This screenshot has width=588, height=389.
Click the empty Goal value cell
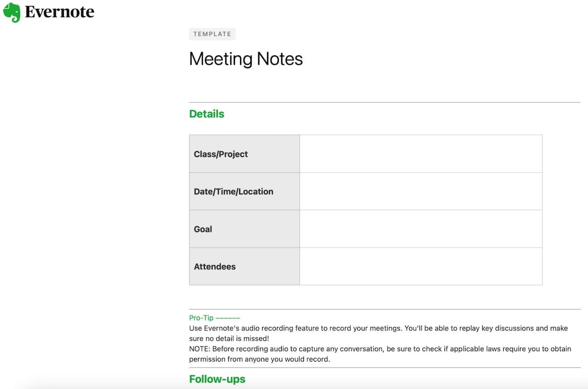[x=420, y=229]
